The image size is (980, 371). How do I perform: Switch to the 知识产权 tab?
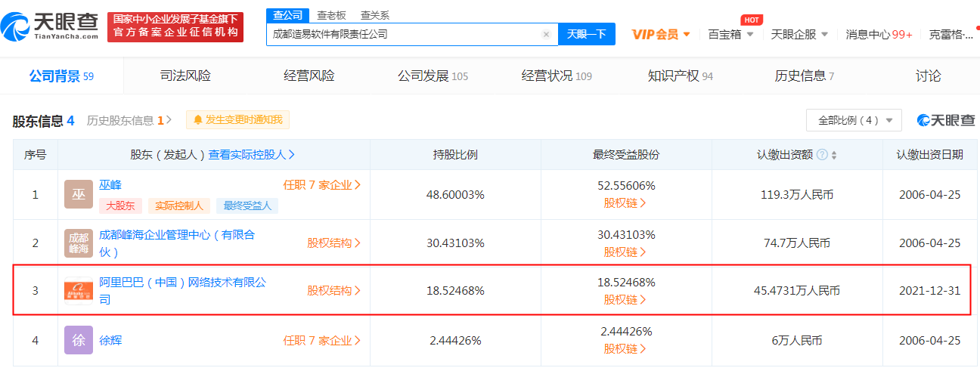(681, 76)
